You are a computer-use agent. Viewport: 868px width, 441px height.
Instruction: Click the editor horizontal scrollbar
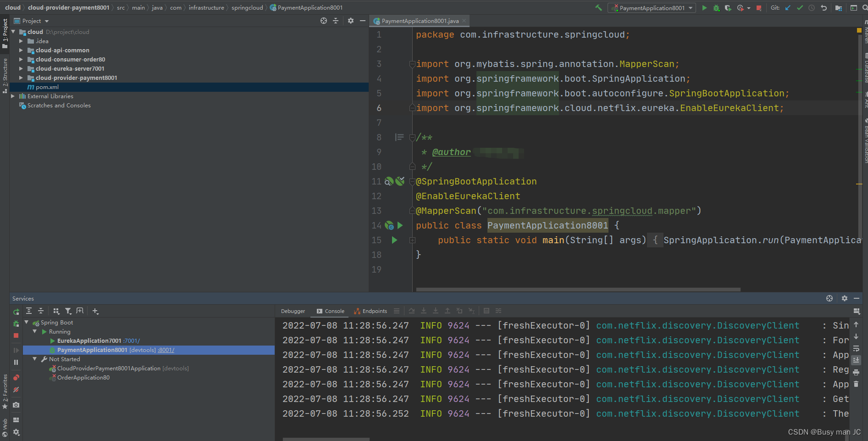pyautogui.click(x=578, y=290)
